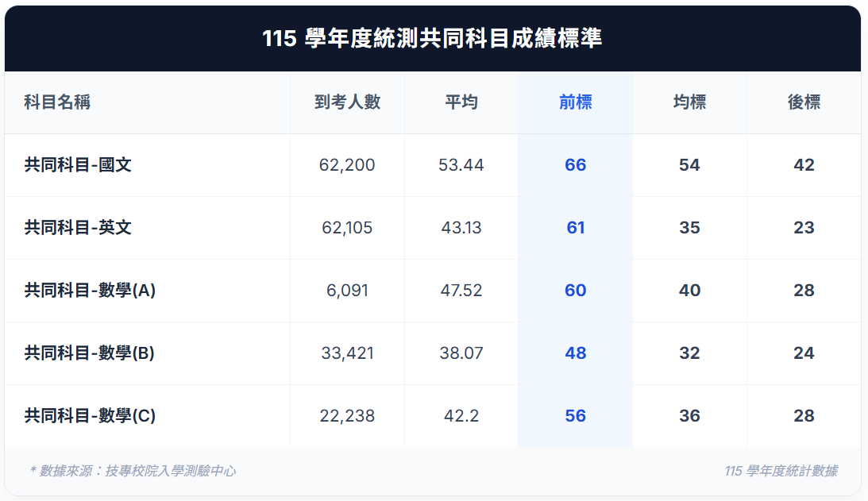Viewport: 868px width, 501px height.
Task: Click the 62,200 attendee count cell
Action: (x=347, y=165)
